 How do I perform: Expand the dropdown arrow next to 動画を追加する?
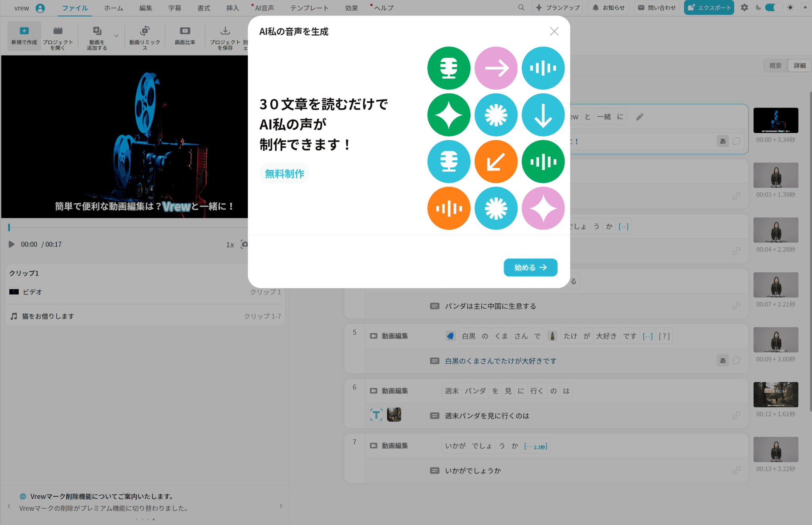(x=116, y=36)
